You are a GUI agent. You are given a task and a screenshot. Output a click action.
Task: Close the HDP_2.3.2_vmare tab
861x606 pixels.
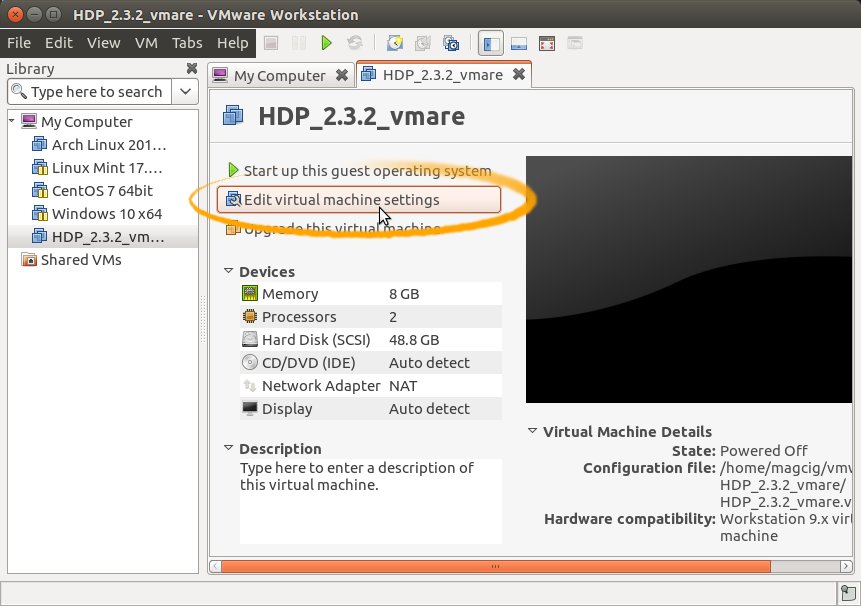click(519, 74)
